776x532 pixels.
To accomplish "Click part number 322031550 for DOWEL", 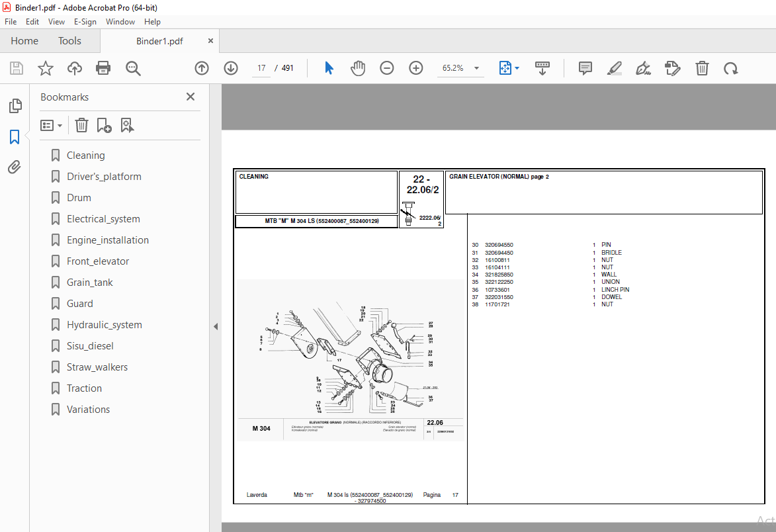I will coord(499,297).
